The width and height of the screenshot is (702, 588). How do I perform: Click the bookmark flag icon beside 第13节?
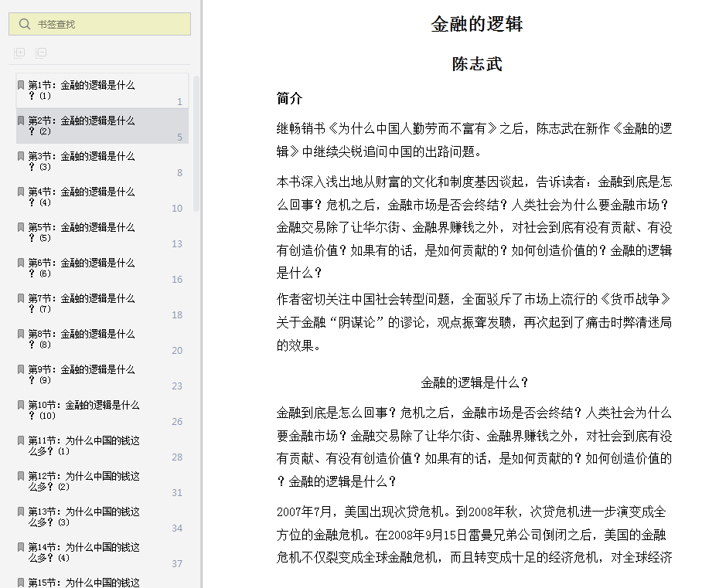[x=21, y=512]
